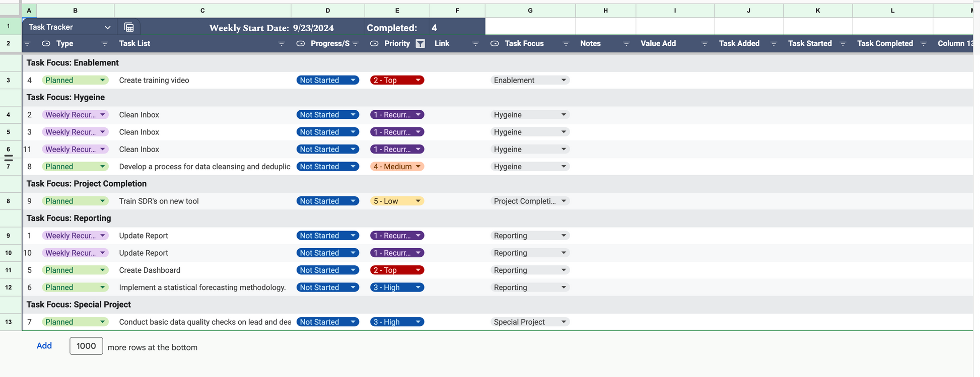Click the filter icon on Link column

point(475,44)
